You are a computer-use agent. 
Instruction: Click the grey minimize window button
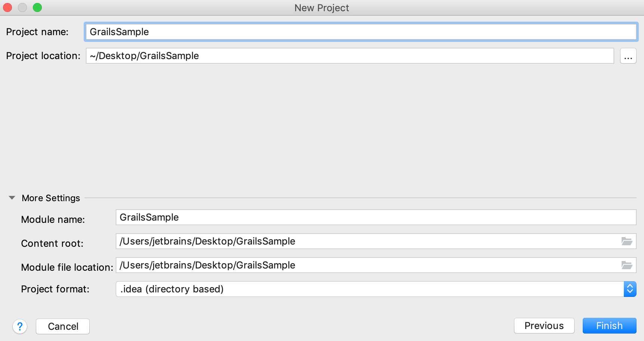22,7
